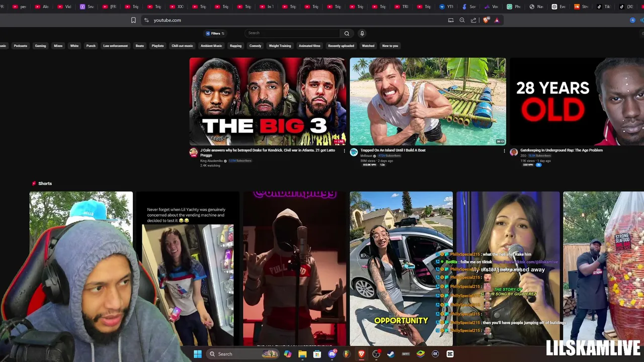The height and width of the screenshot is (362, 644).
Task: Click the King Akademiks channel name
Action: coord(211,161)
